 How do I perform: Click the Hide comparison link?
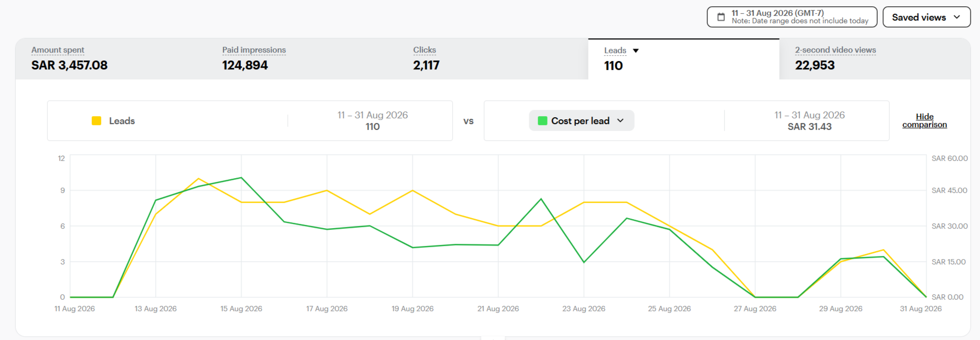point(924,120)
